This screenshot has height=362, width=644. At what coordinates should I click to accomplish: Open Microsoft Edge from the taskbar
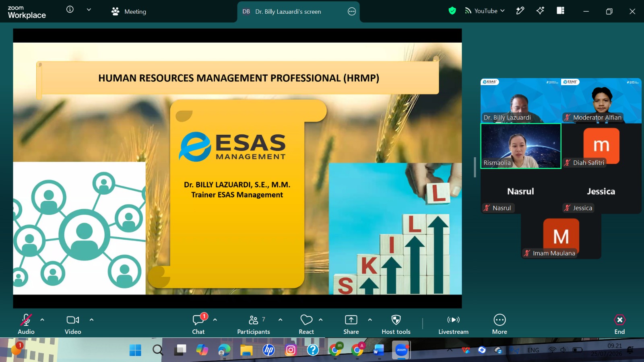point(224,350)
